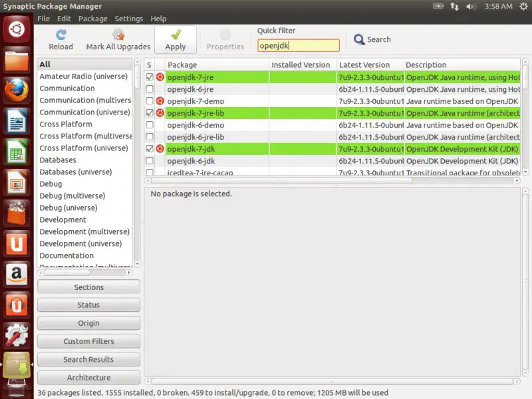Screen dimensions: 532x399
Task: Open Ubuntu Software Center from the launcher
Action: pyautogui.click(x=16, y=213)
